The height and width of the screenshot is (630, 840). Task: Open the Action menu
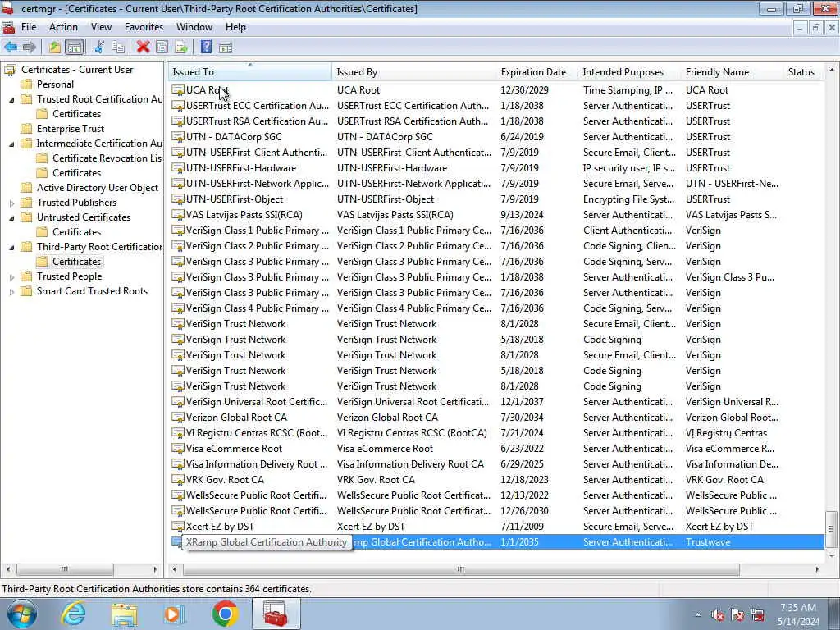(x=63, y=27)
